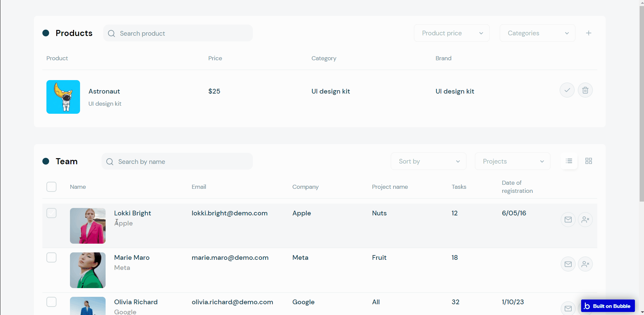Click the $25 price value

pyautogui.click(x=214, y=91)
